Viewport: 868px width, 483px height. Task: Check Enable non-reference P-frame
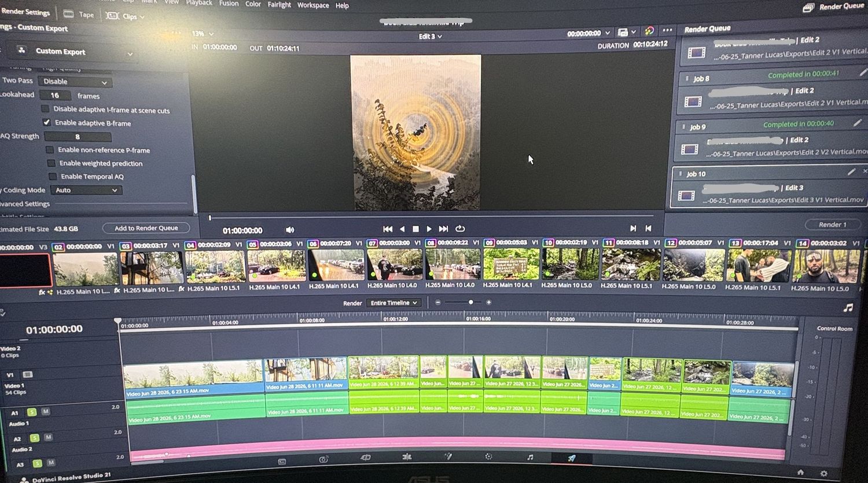point(50,149)
